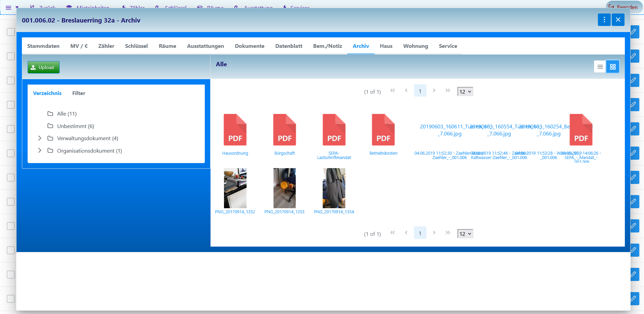Open thumbnail PNG_20170914_1352
The height and width of the screenshot is (314, 644).
click(235, 188)
